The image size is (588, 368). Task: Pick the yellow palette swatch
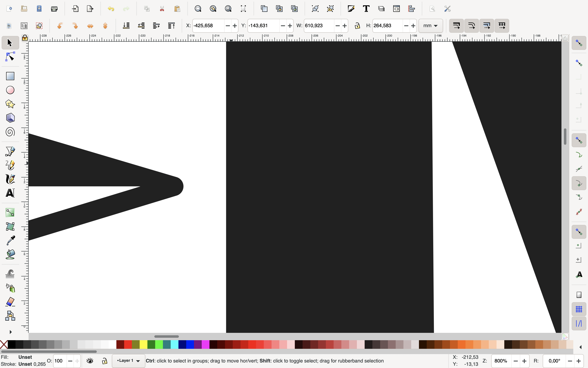tap(143, 345)
